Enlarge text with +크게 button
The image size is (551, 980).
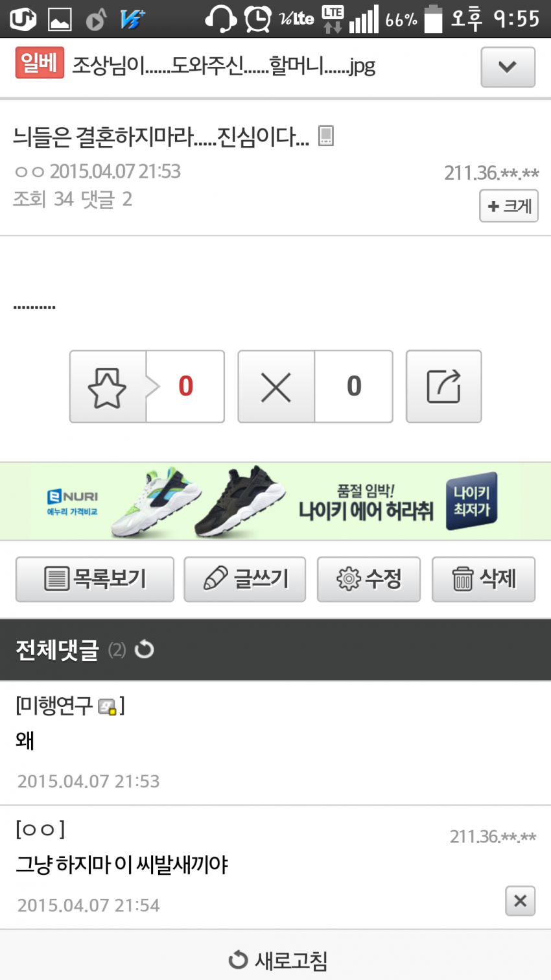pyautogui.click(x=509, y=206)
